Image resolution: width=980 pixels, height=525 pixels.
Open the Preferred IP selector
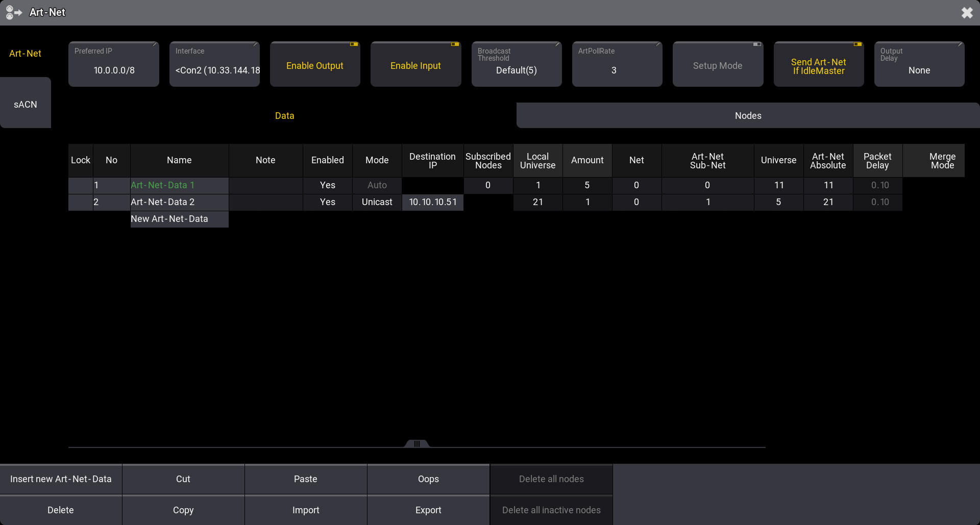114,64
